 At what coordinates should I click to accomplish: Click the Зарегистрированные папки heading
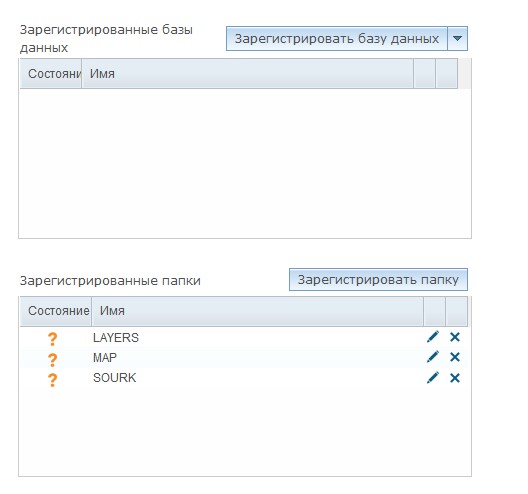pyautogui.click(x=110, y=281)
